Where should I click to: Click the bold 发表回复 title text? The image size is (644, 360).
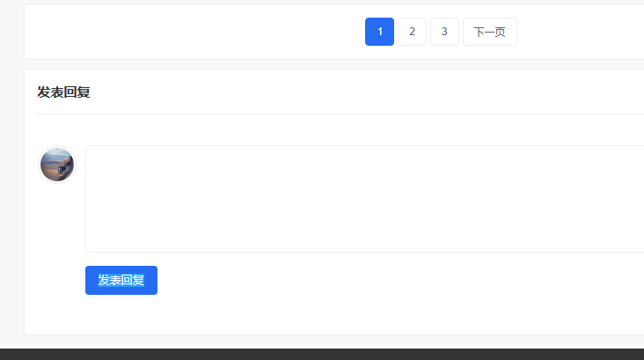click(63, 92)
